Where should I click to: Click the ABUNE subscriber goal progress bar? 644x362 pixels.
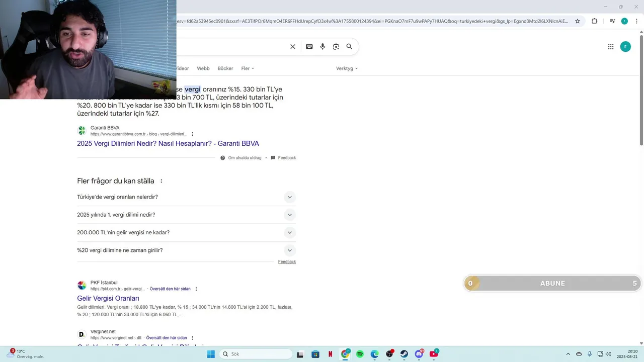click(x=552, y=284)
